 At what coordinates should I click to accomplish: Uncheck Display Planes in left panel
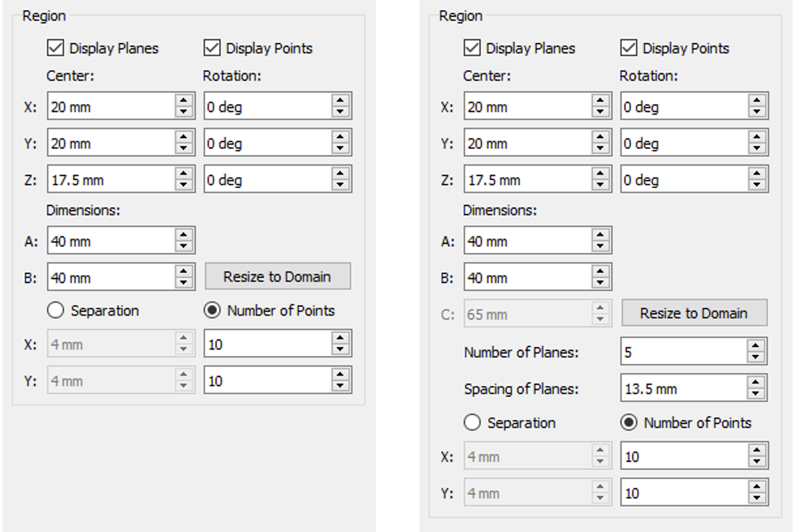click(55, 48)
